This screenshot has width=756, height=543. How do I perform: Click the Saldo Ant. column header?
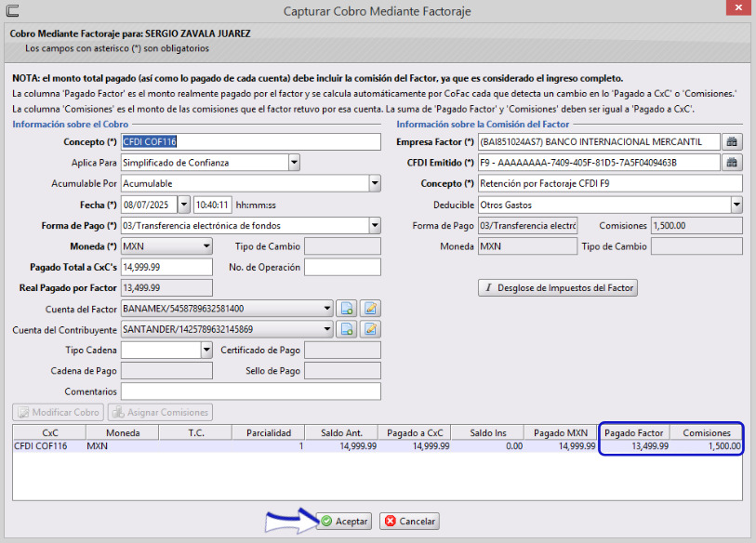(x=341, y=432)
